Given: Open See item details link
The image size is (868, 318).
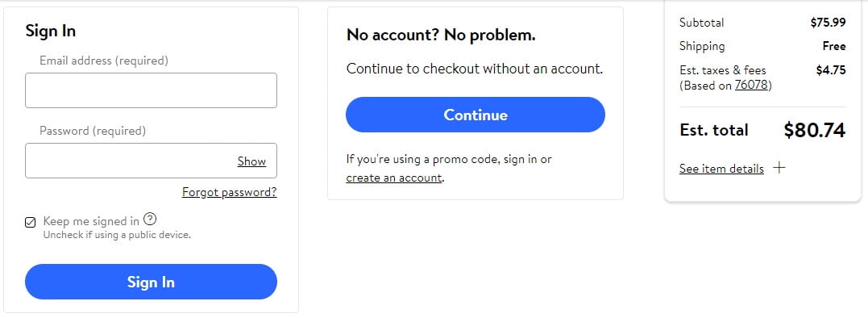Looking at the screenshot, I should (x=721, y=169).
